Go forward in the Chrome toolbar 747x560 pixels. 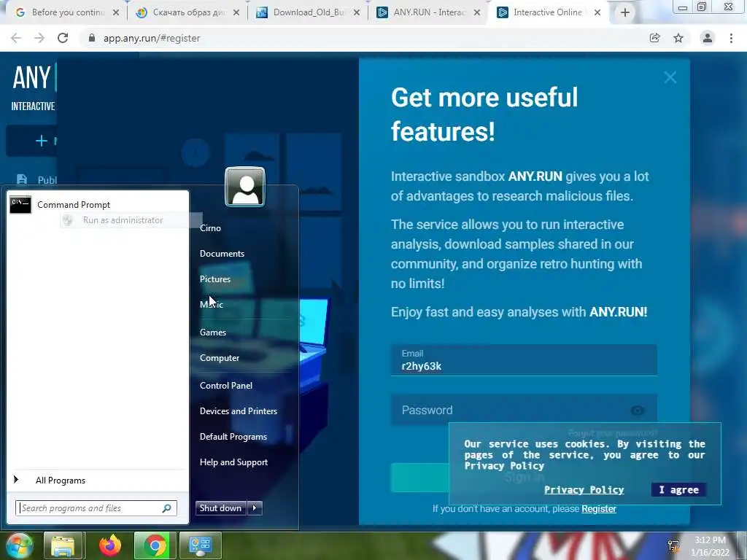39,38
